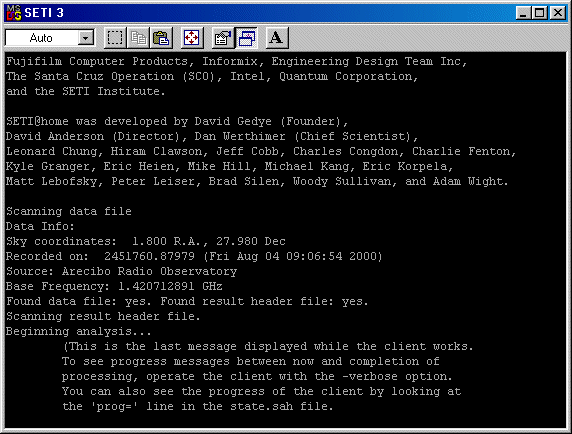Minimize the SETI 3 window
The height and width of the screenshot is (434, 572).
click(523, 13)
